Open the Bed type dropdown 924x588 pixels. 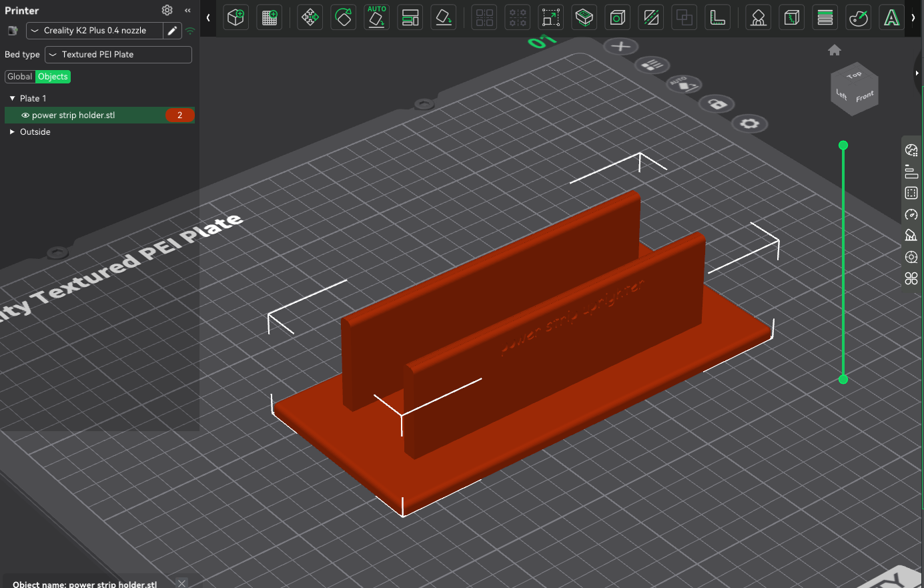[118, 55]
